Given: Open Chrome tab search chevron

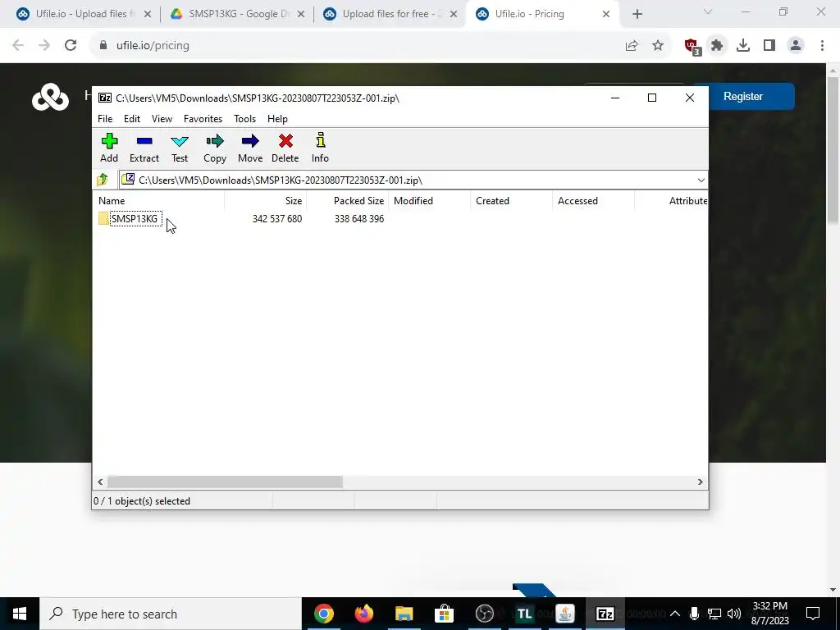Looking at the screenshot, I should point(708,11).
